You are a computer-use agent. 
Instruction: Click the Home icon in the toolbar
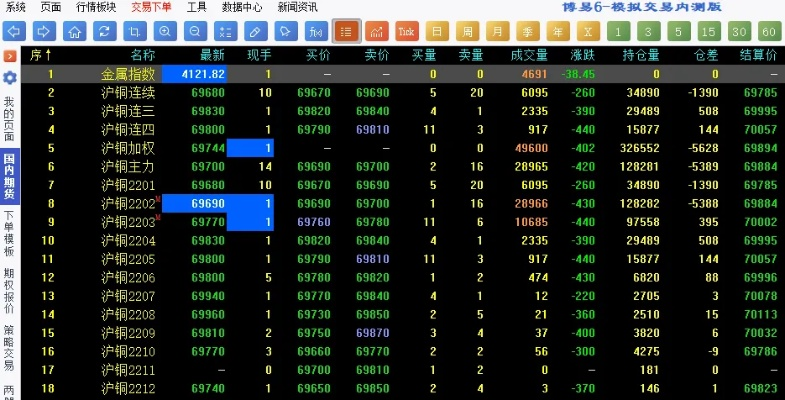click(75, 31)
